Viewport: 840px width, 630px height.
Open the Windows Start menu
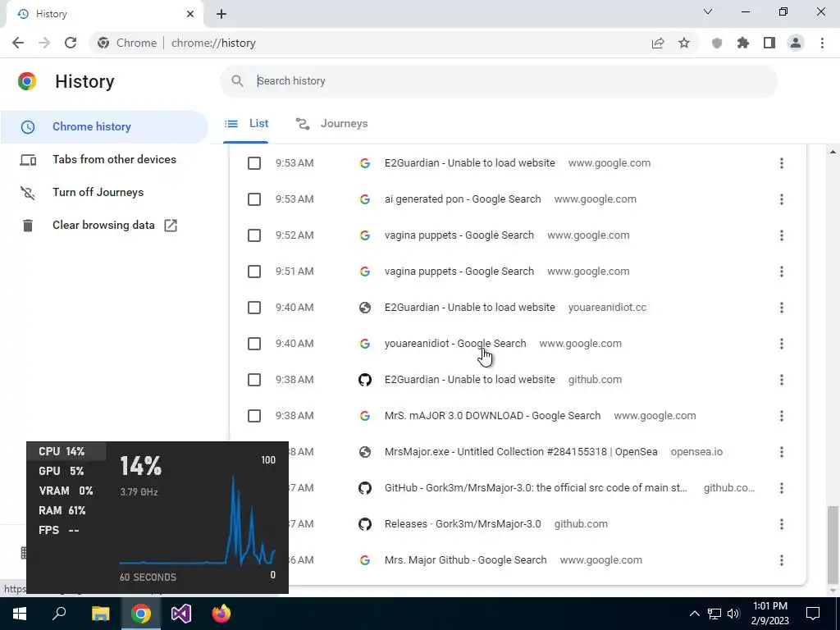[x=20, y=614]
